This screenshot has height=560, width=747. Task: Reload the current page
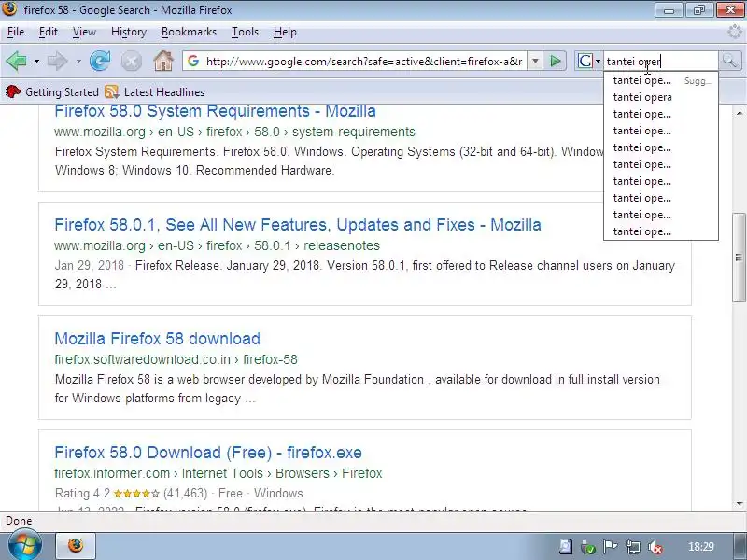click(x=100, y=62)
